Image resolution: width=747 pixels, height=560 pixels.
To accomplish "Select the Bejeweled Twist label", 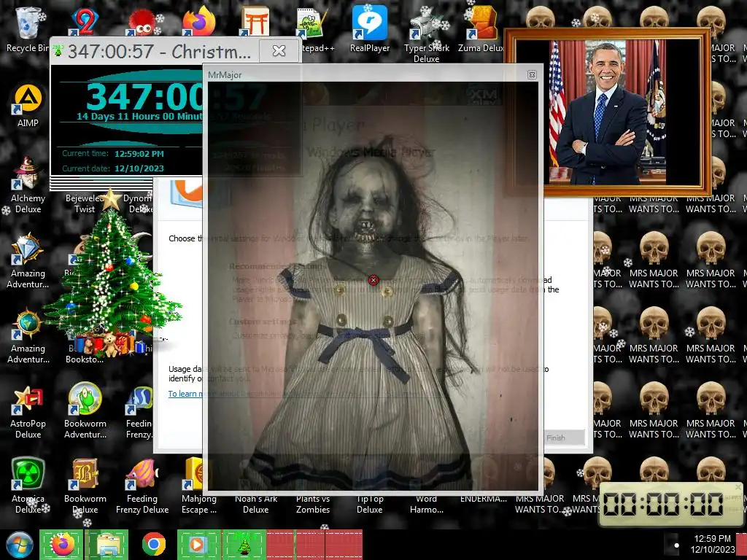I will click(85, 203).
